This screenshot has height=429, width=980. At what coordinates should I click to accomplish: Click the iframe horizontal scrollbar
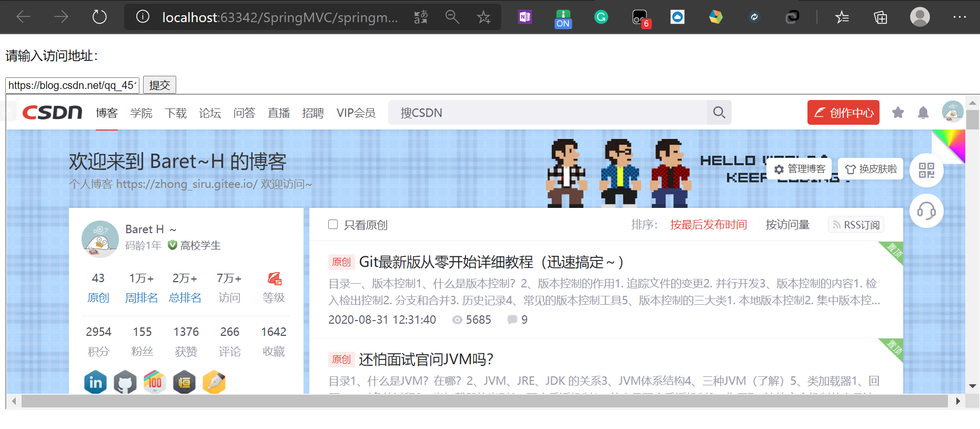[x=484, y=401]
